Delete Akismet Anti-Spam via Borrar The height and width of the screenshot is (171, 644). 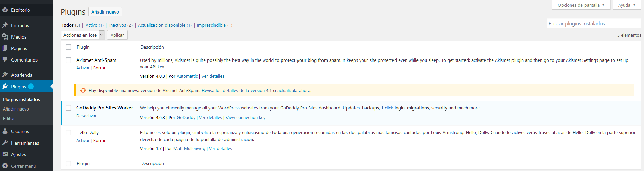(x=99, y=68)
